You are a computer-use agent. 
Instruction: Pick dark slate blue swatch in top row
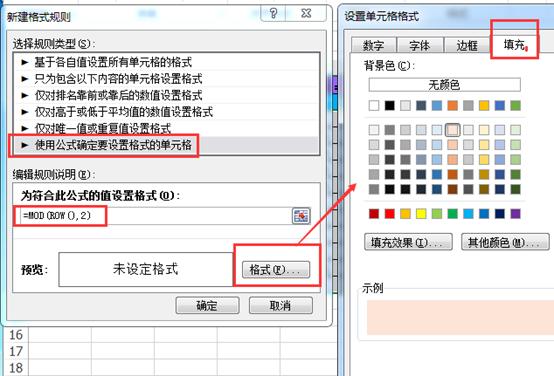click(421, 105)
